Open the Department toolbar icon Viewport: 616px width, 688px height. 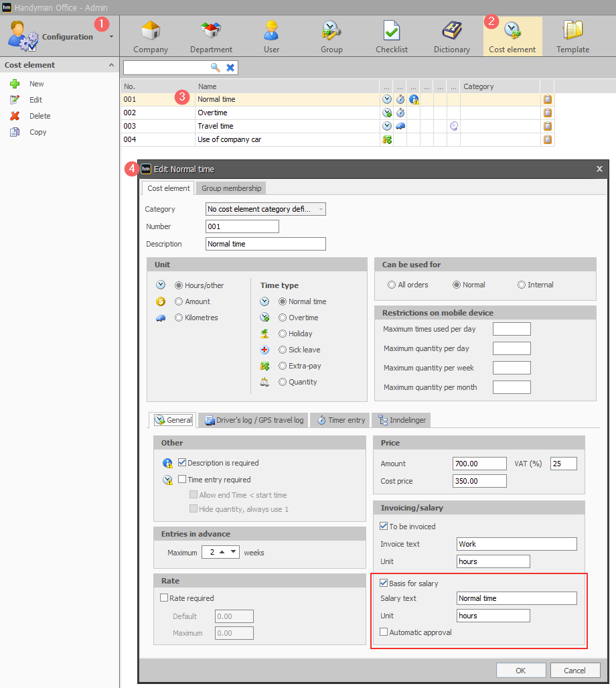(211, 31)
